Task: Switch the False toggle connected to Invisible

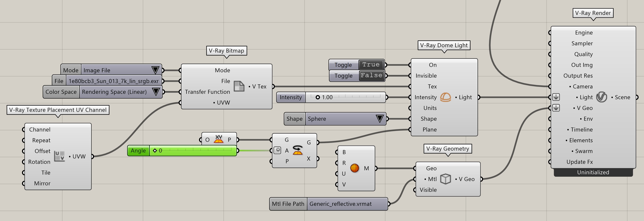Action: [371, 75]
